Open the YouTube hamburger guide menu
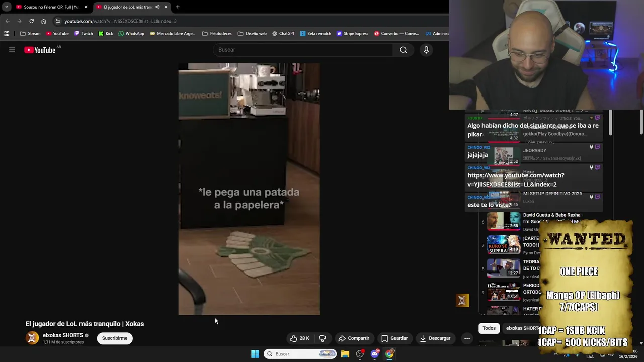This screenshot has height=362, width=644. [12, 50]
